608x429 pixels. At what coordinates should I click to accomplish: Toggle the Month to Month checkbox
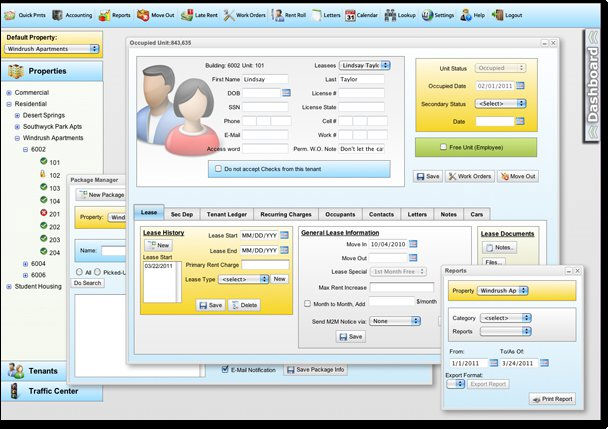tap(307, 304)
